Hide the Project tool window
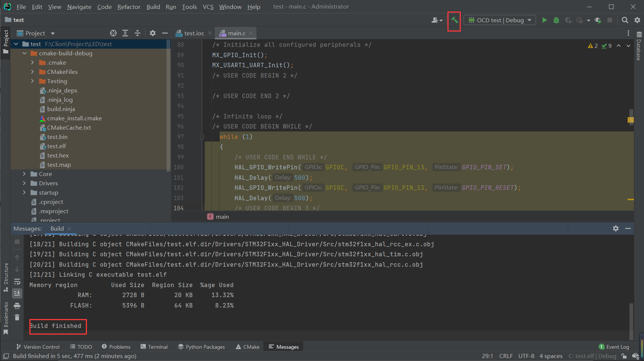Screen dimensions: 644x361 click(165, 33)
